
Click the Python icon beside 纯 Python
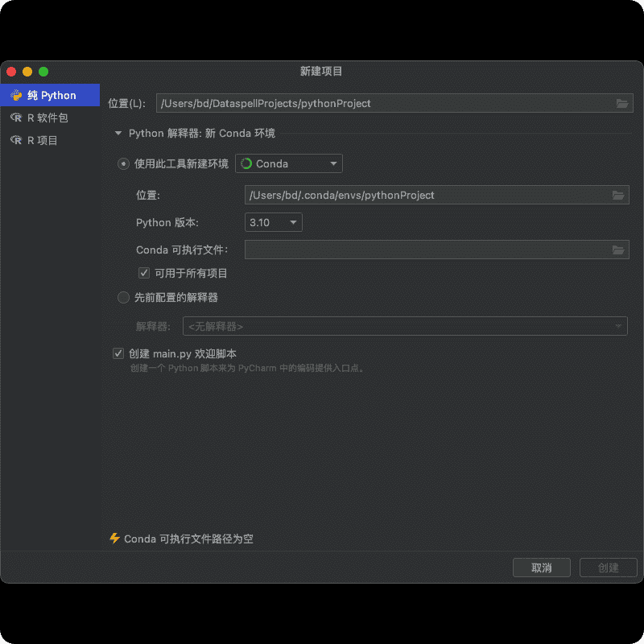click(x=16, y=95)
